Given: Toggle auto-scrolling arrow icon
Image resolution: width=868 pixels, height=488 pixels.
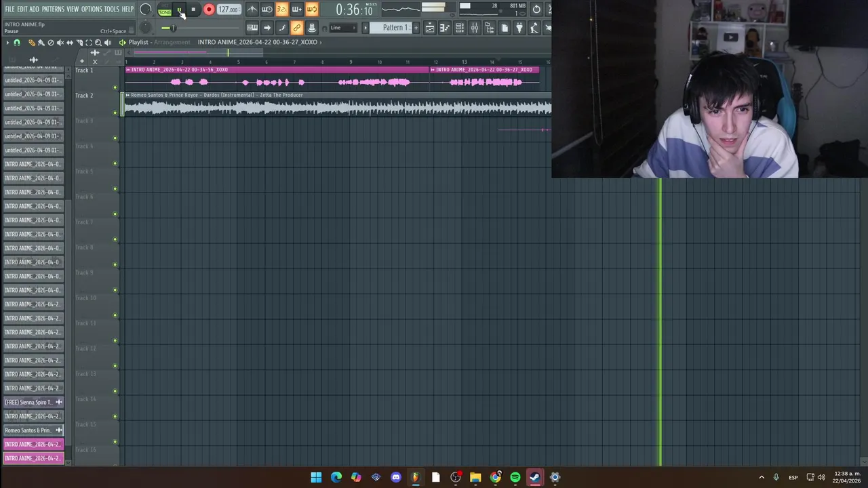Looking at the screenshot, I should pos(267,28).
